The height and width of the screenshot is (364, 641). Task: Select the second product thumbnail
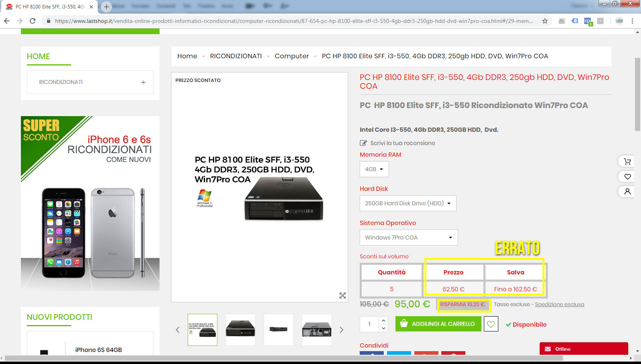[x=240, y=330]
